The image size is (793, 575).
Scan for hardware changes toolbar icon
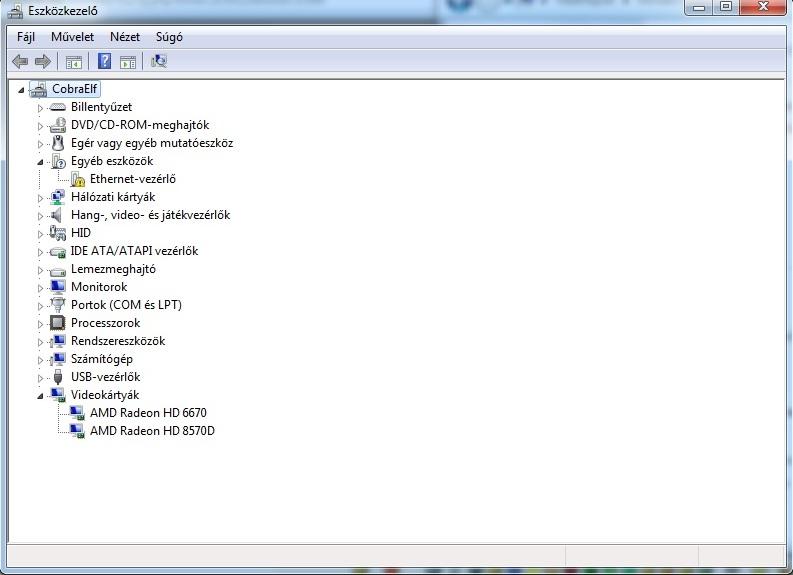(x=159, y=61)
